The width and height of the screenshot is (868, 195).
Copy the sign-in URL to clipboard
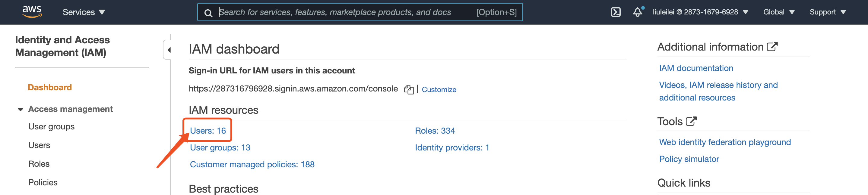point(408,89)
